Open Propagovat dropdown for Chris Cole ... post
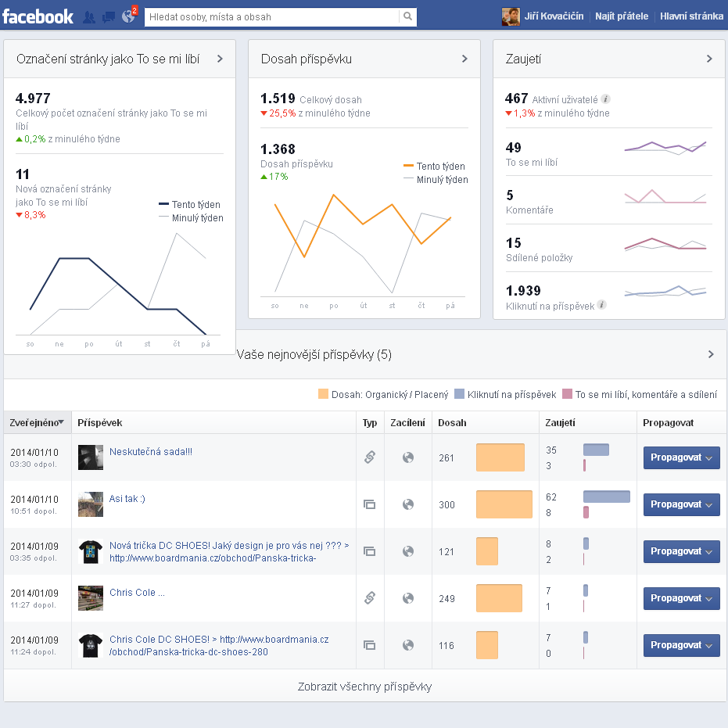Screen dimensions: 728x728 pyautogui.click(x=682, y=598)
